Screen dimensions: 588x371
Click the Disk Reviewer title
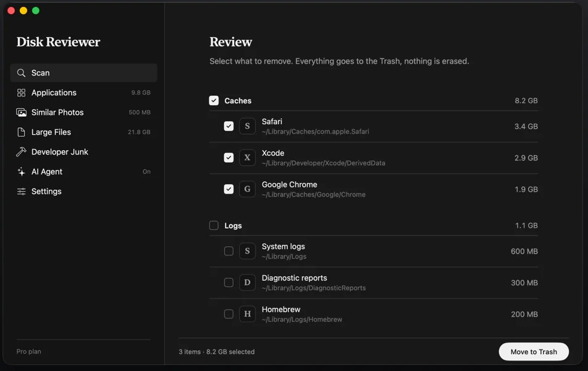click(58, 42)
